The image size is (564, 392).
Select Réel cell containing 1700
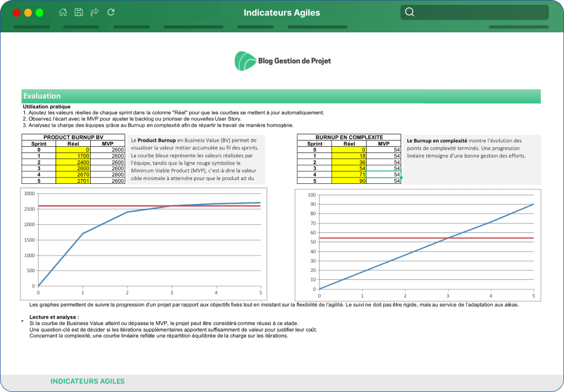[x=73, y=156]
